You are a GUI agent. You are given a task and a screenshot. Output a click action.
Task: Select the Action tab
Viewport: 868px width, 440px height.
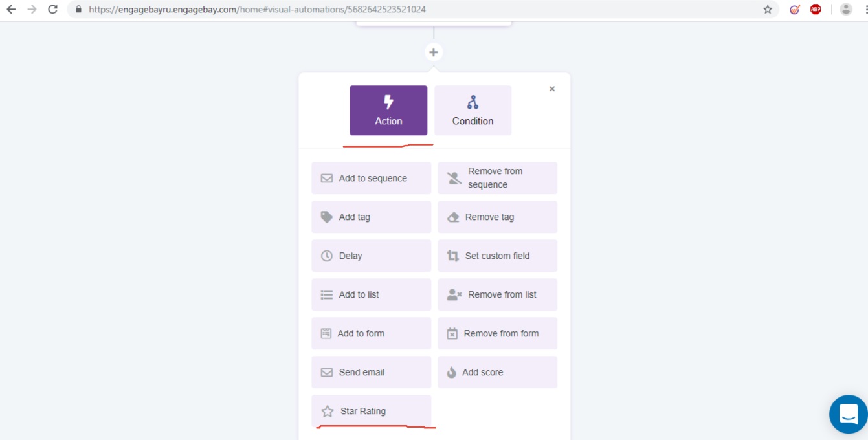(388, 111)
